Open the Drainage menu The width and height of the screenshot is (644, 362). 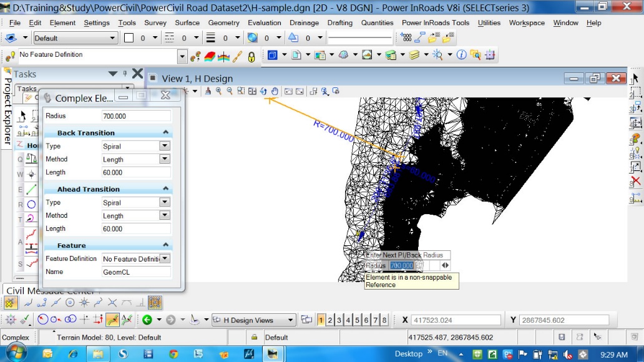click(x=304, y=22)
